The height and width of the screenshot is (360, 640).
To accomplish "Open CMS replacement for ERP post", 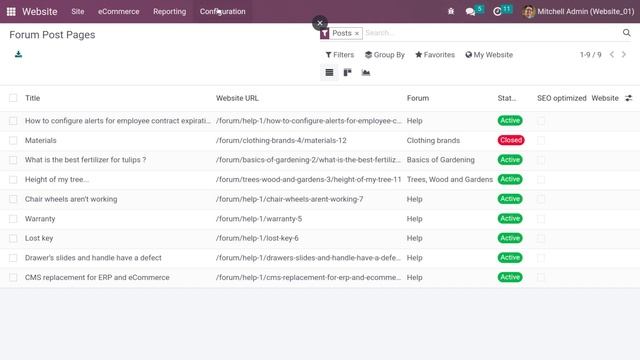I will (97, 277).
